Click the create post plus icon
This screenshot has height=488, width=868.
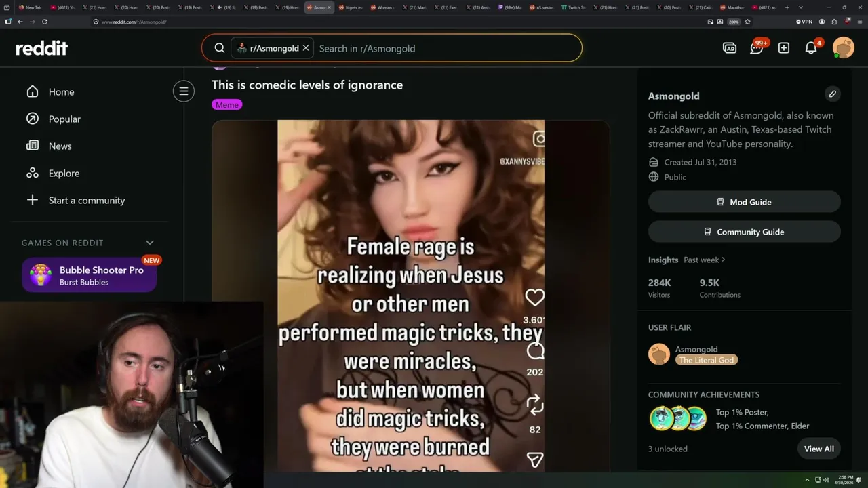coord(784,48)
